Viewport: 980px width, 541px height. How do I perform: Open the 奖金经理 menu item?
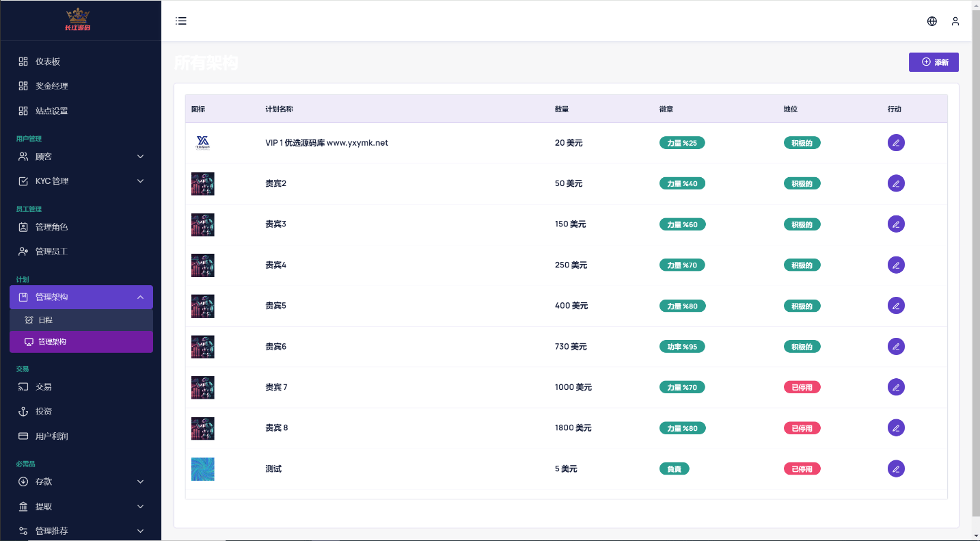(x=81, y=86)
